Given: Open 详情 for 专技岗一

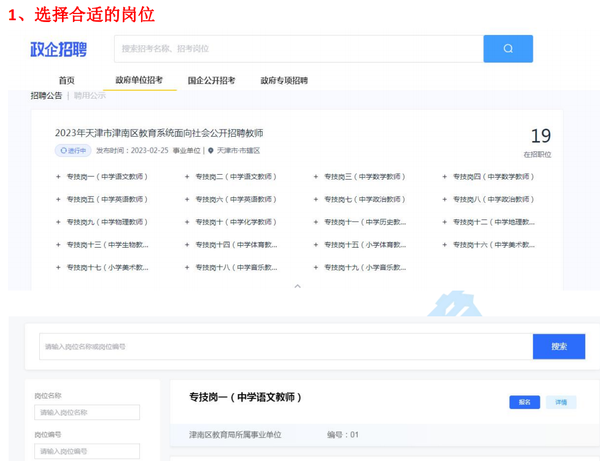Looking at the screenshot, I should 561,402.
